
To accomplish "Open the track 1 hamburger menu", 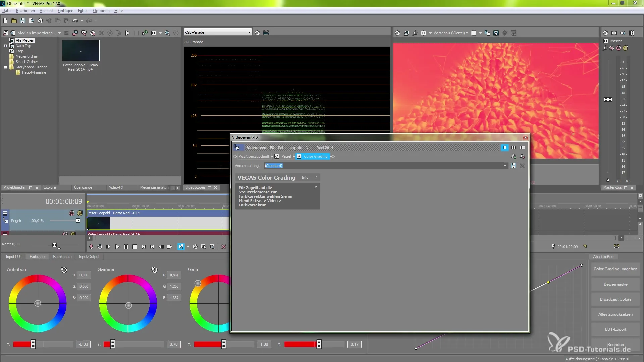I will click(x=5, y=213).
